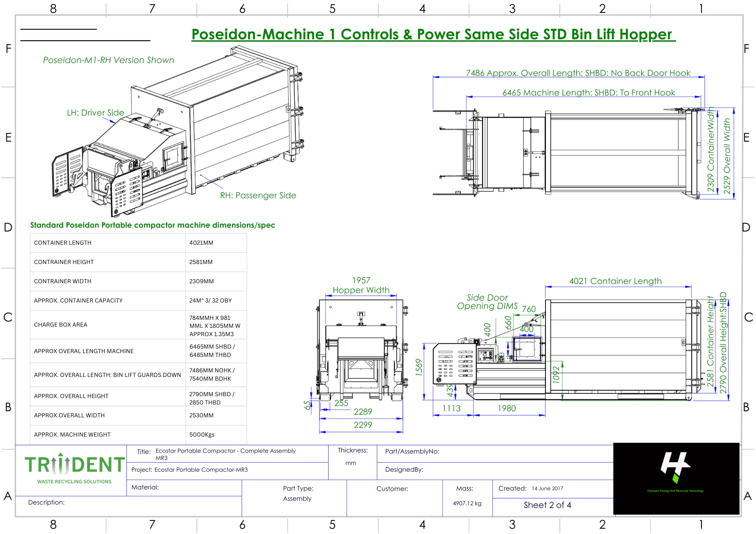
Task: Click the CHARGE BOX AREA row label
Action: 60,325
